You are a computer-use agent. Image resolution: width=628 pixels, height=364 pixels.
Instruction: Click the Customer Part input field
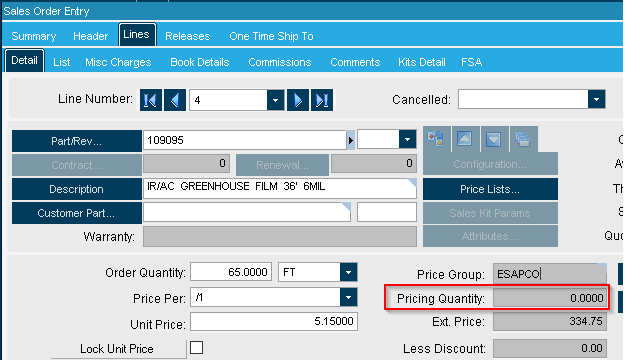247,212
